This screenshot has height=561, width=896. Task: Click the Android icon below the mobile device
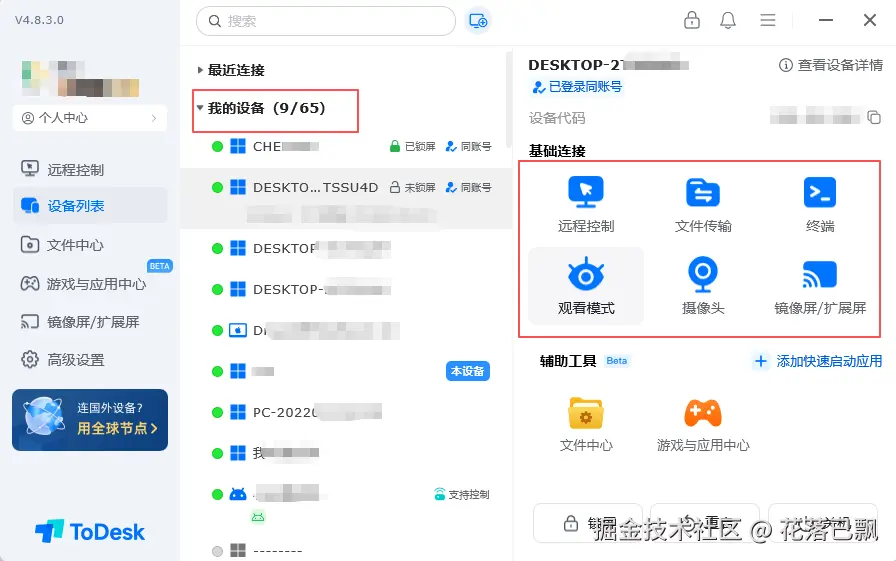pos(258,517)
